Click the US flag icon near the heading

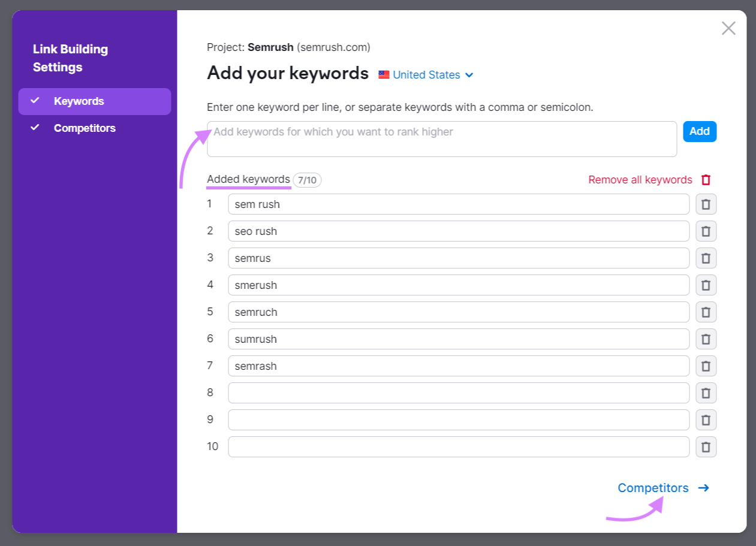point(383,74)
